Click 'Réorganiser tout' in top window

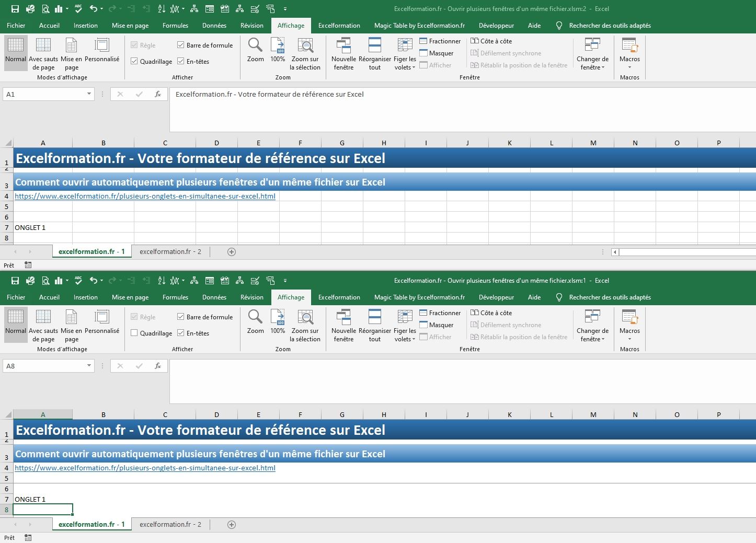375,54
